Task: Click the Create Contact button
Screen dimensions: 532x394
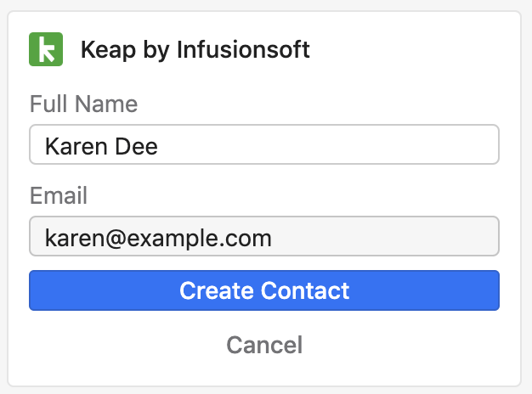Action: pos(264,290)
